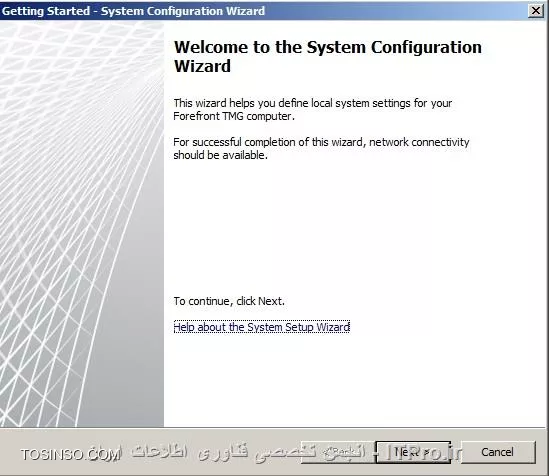Image resolution: width=549 pixels, height=476 pixels.
Task: Click the 'To continue, click Next.' text
Action: click(x=229, y=301)
